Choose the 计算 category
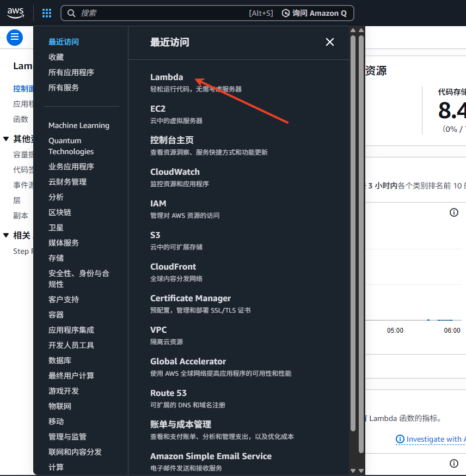This screenshot has height=476, width=466. [56, 467]
